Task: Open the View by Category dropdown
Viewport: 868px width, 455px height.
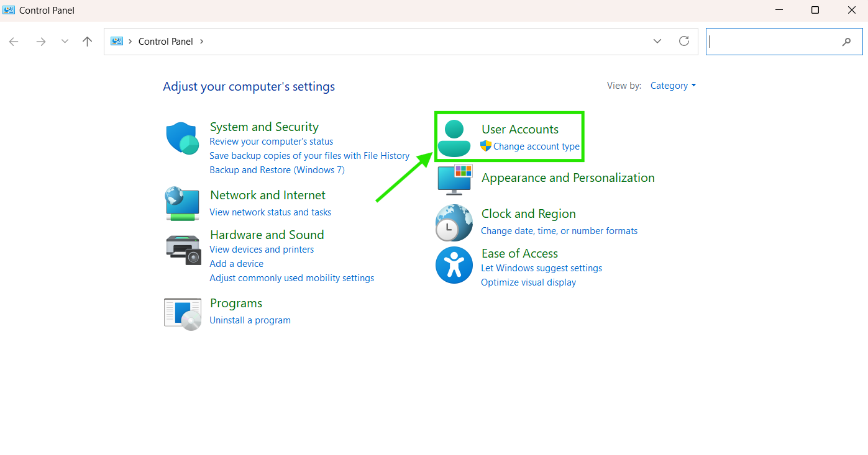Action: tap(673, 86)
